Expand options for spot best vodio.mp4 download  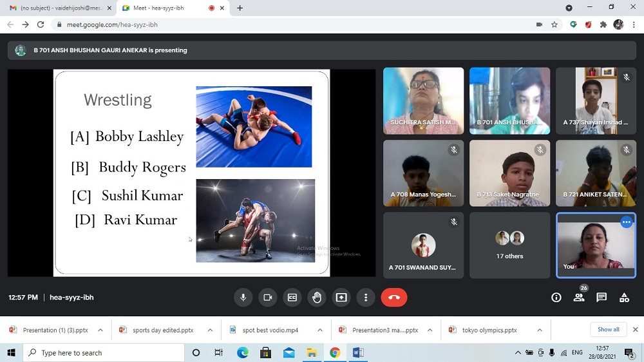(320, 330)
